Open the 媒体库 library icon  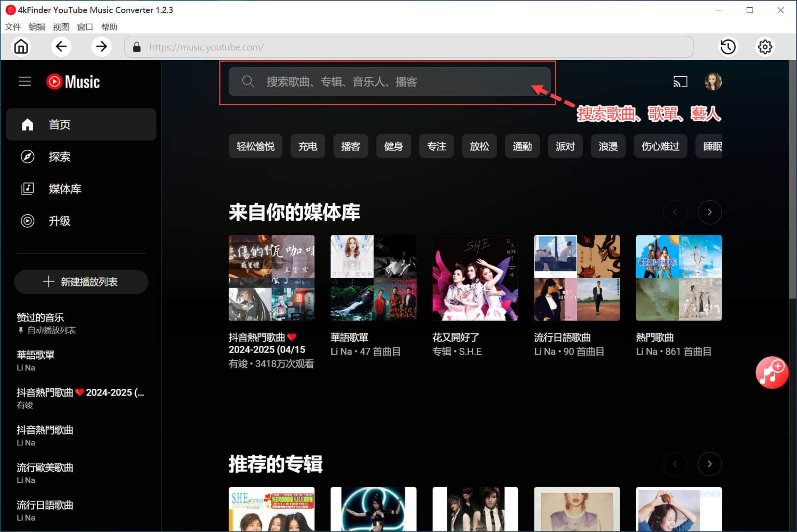pos(27,189)
